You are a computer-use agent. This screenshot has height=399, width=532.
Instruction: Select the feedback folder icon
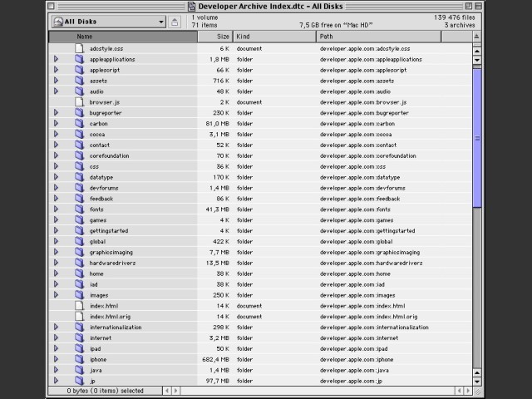[x=80, y=199]
